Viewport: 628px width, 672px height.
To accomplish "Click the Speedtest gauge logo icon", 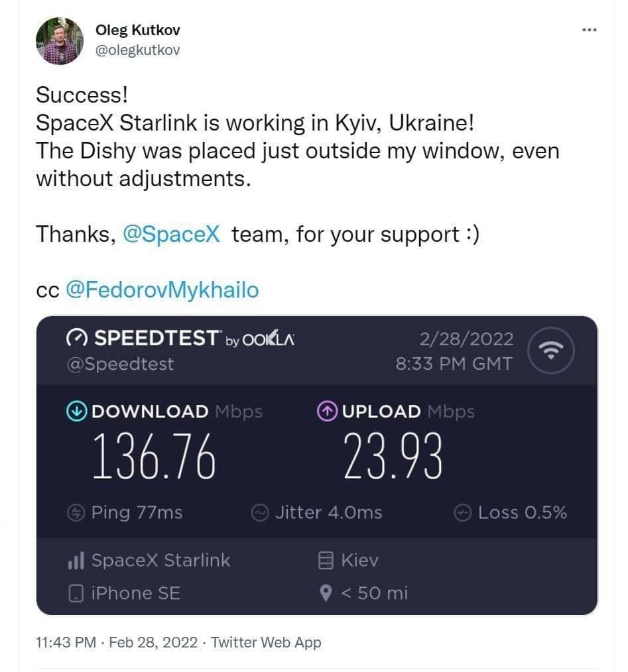I will click(77, 339).
